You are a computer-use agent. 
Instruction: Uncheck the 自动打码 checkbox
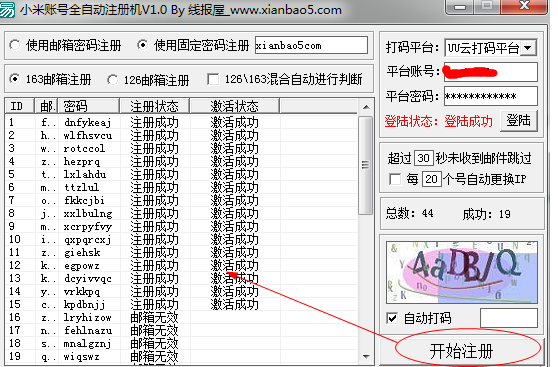[392, 318]
